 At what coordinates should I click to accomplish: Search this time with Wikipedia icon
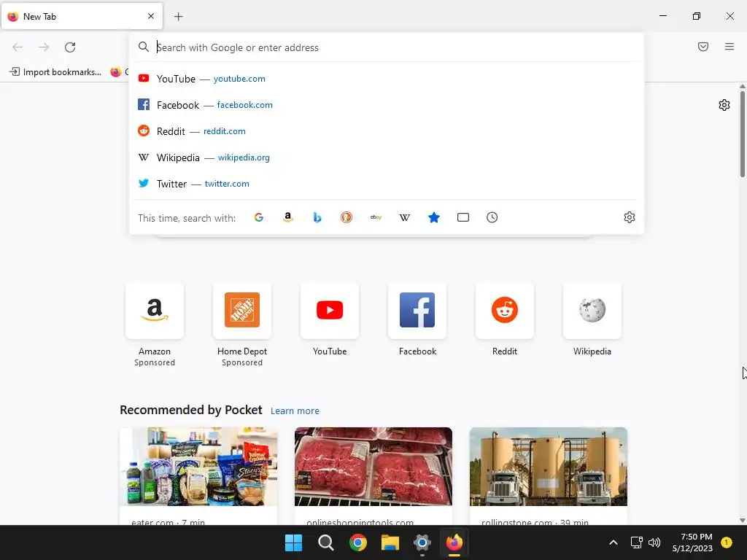click(x=404, y=217)
